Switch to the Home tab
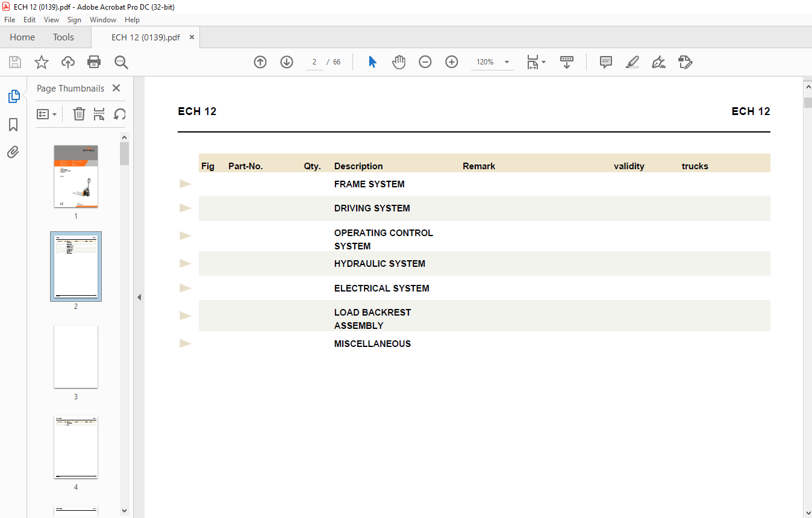 pyautogui.click(x=22, y=37)
